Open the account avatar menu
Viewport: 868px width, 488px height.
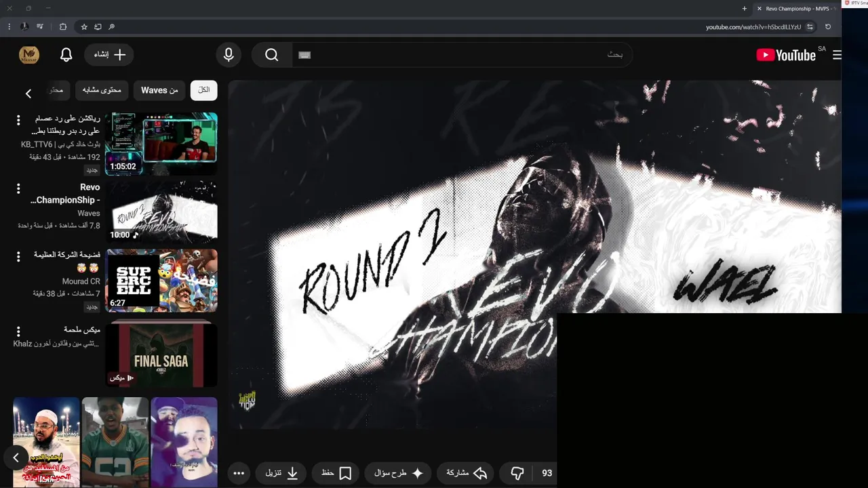[29, 55]
